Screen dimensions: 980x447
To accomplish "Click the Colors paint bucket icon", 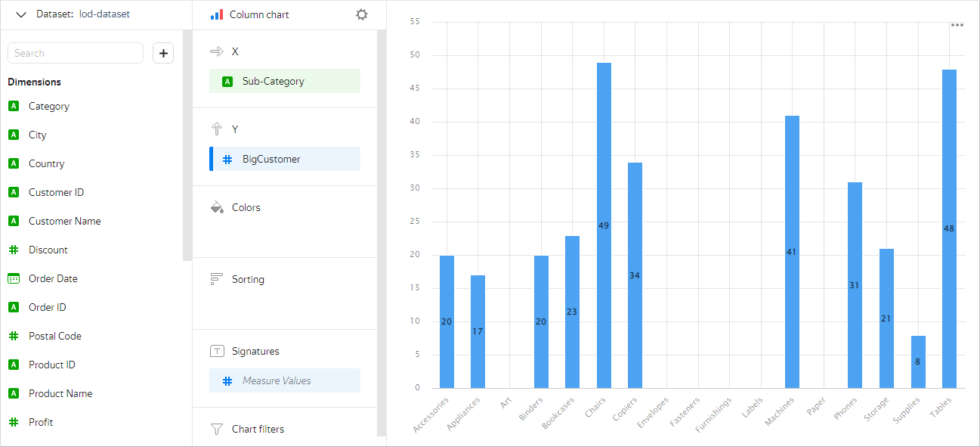I will point(217,207).
